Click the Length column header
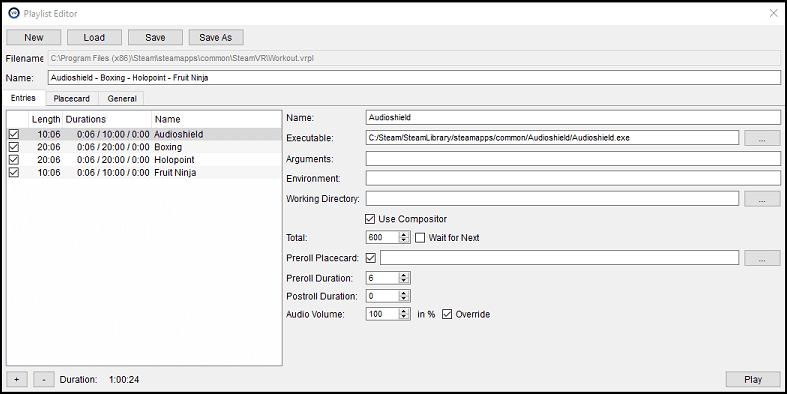This screenshot has height=394, width=787. 46,119
